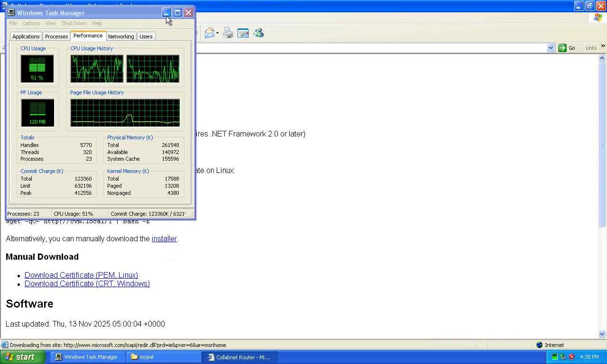The height and width of the screenshot is (364, 607).
Task: Open the View menu in Task Manager
Action: 51,23
